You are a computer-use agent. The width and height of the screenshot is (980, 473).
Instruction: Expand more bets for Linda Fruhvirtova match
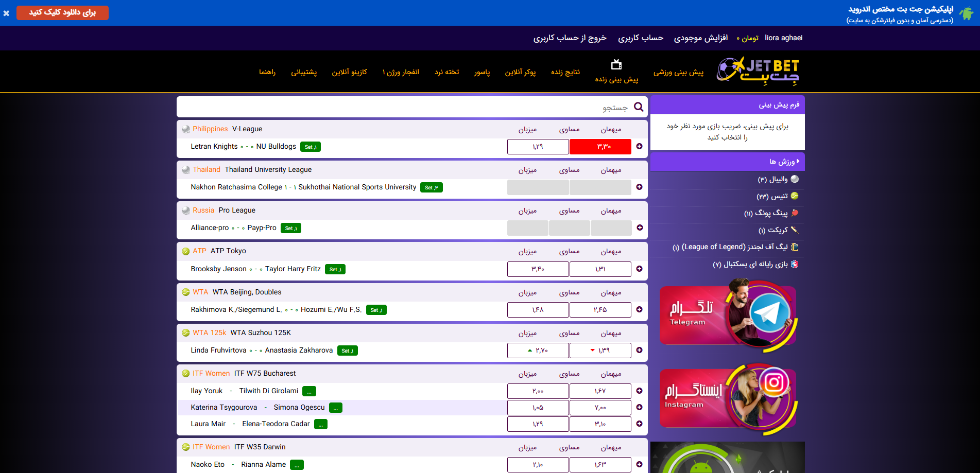(x=639, y=351)
